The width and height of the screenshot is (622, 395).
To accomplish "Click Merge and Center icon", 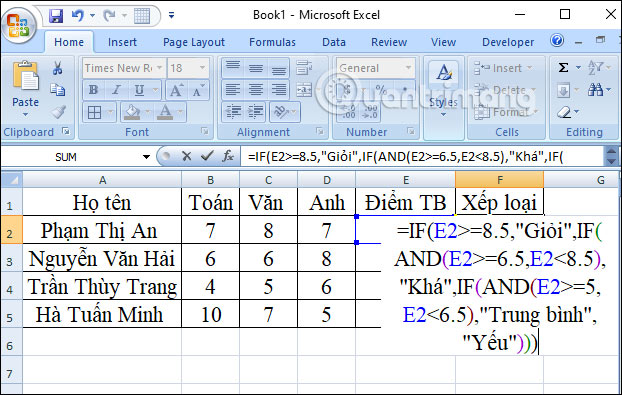I will click(304, 90).
